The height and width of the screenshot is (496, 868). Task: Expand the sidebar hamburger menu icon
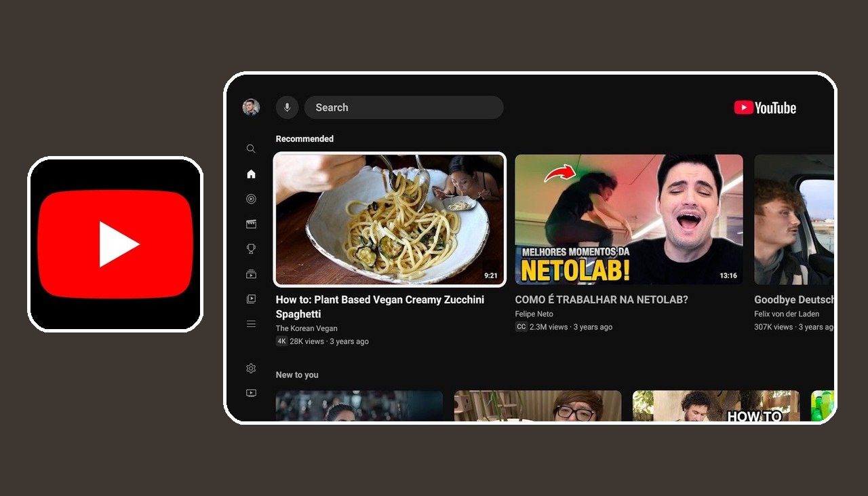[x=251, y=324]
